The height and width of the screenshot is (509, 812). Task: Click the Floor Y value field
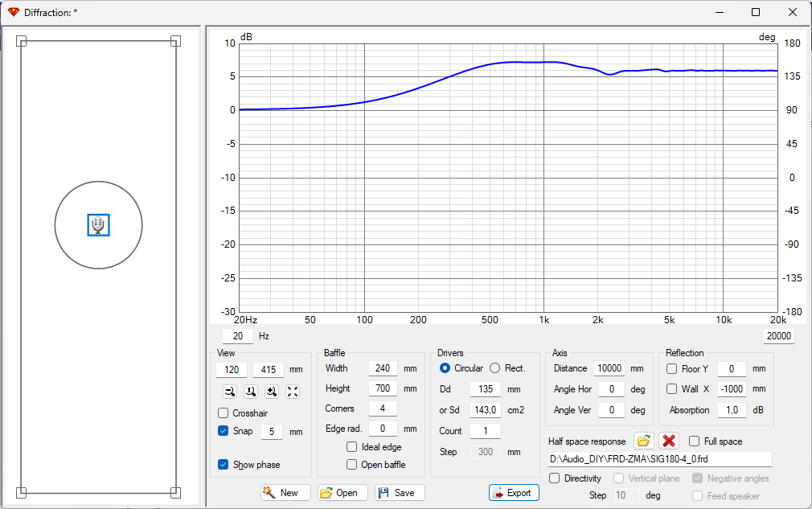pyautogui.click(x=732, y=368)
